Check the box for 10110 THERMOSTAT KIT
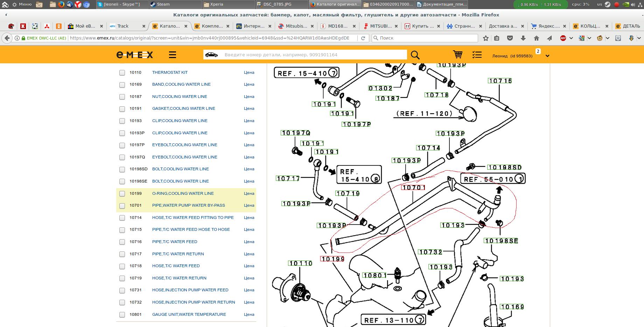The height and width of the screenshot is (327, 644). pyautogui.click(x=122, y=73)
